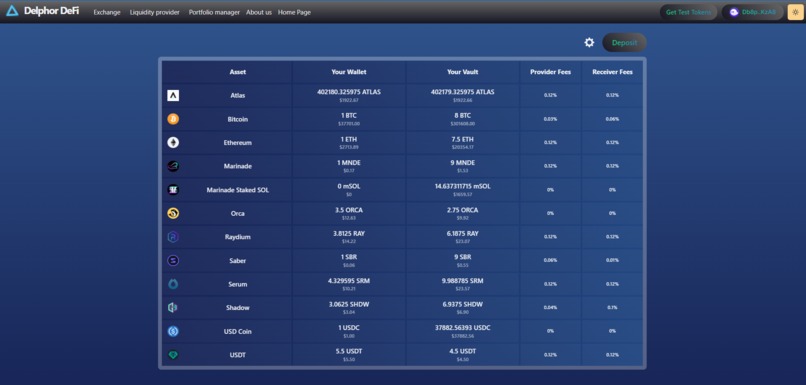Select the Orca asset name
Viewport: 806px width, 385px height.
click(x=237, y=214)
